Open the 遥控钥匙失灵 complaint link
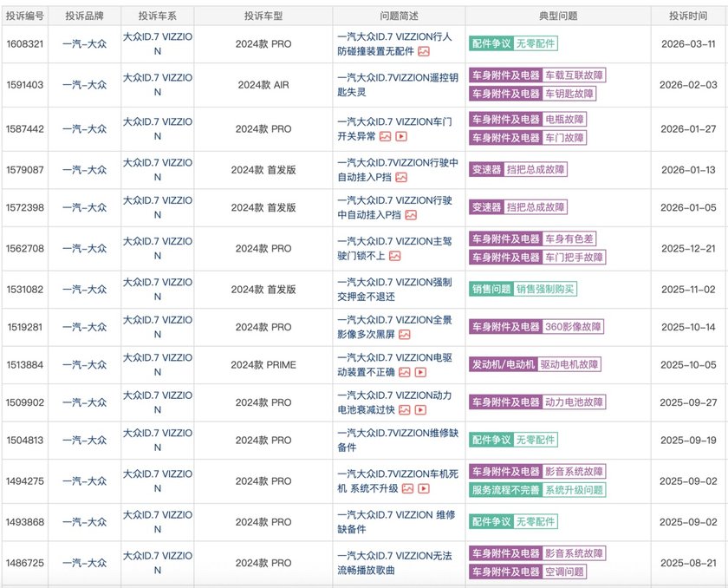This screenshot has width=728, height=588. [393, 84]
